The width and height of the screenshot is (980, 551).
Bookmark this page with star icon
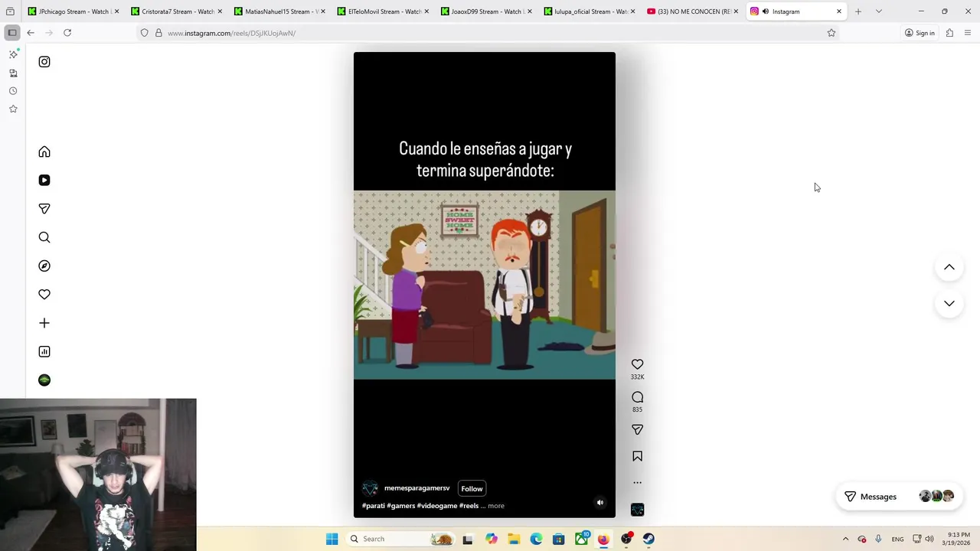[x=831, y=33]
